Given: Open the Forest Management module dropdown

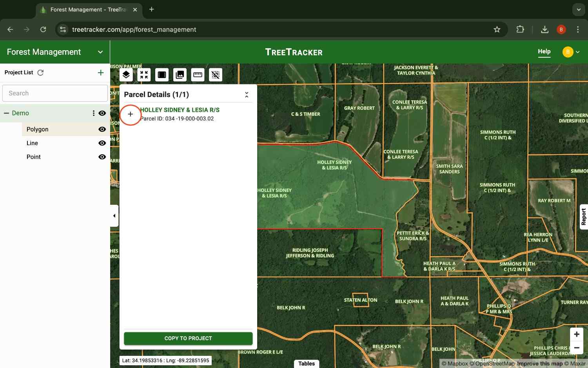Looking at the screenshot, I should click(x=100, y=51).
